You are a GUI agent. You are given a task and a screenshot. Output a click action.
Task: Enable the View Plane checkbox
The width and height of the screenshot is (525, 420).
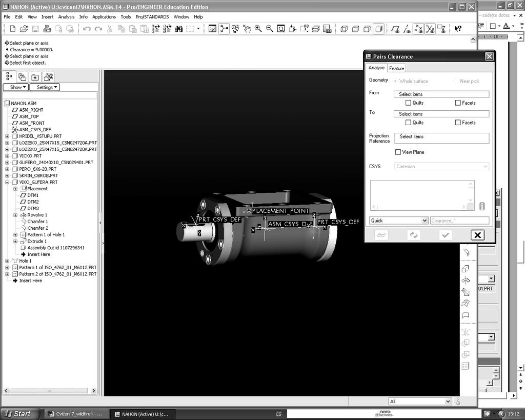pyautogui.click(x=398, y=152)
